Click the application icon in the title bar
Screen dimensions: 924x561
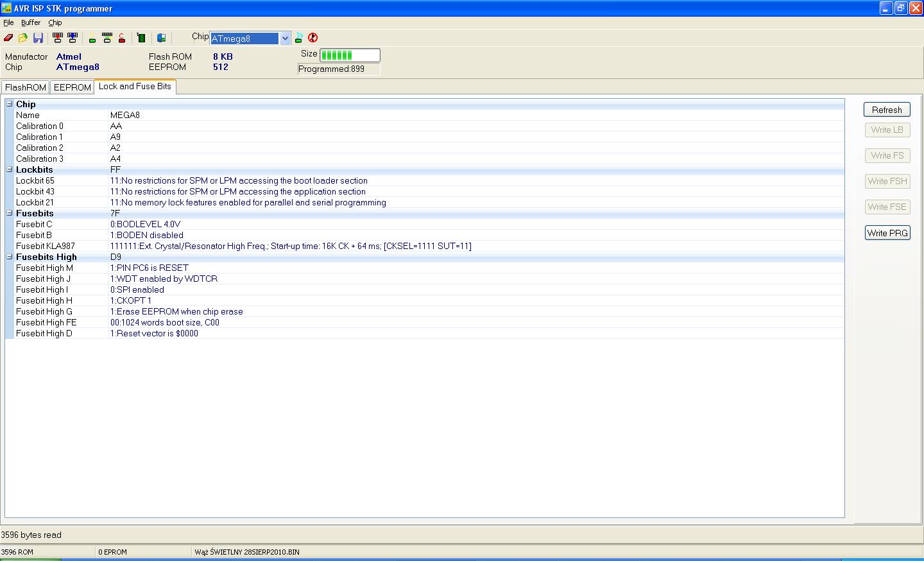coord(6,8)
